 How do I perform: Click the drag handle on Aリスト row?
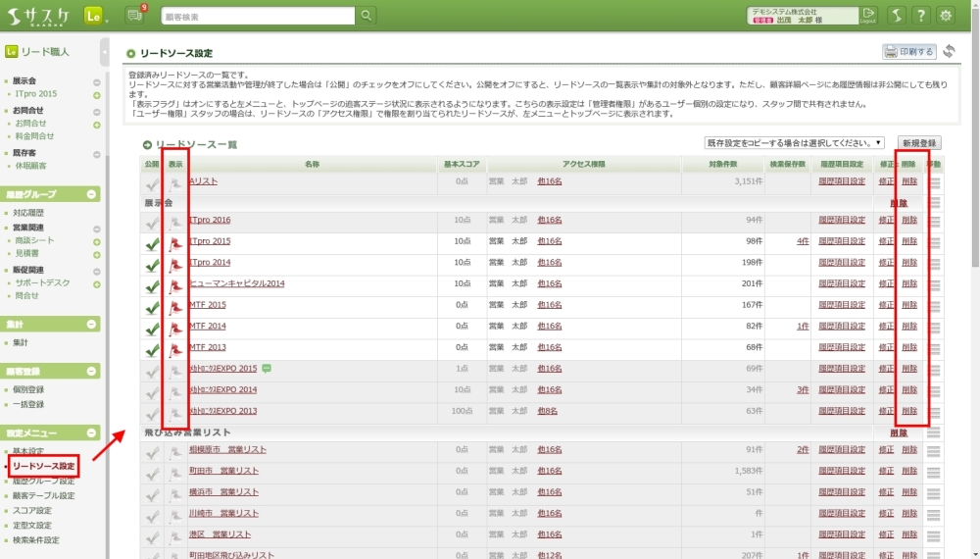pyautogui.click(x=933, y=181)
